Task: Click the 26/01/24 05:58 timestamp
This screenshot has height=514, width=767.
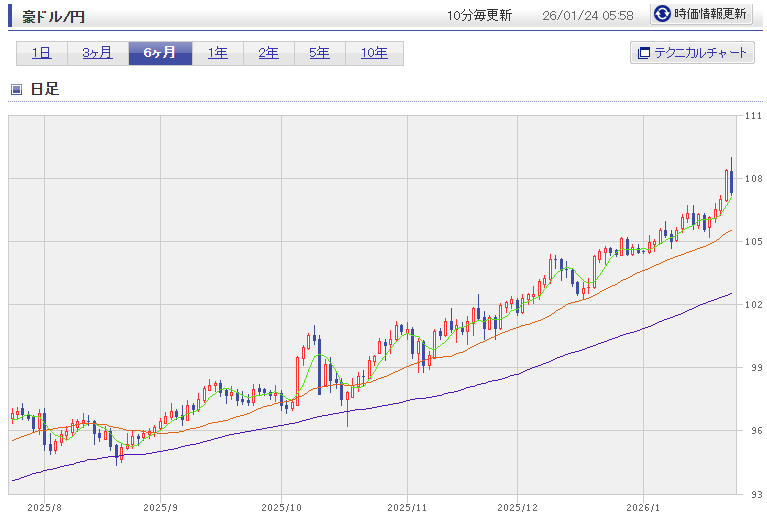Action: click(x=588, y=16)
